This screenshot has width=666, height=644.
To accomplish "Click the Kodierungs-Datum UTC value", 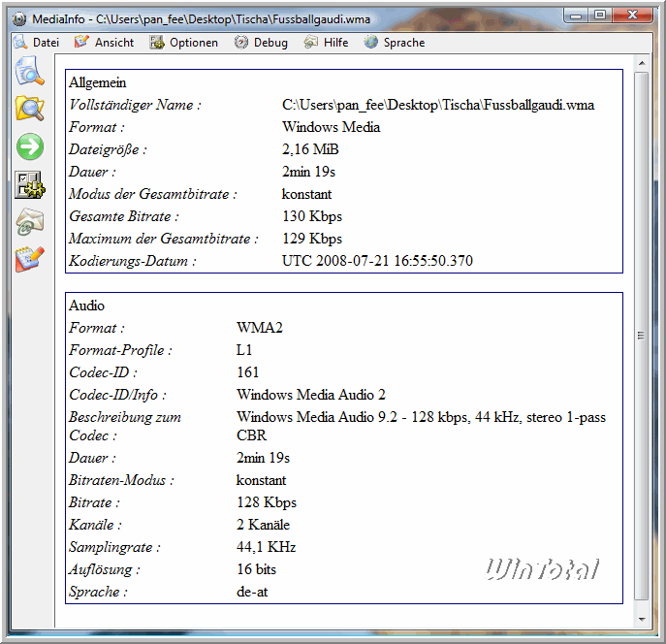I will [377, 261].
